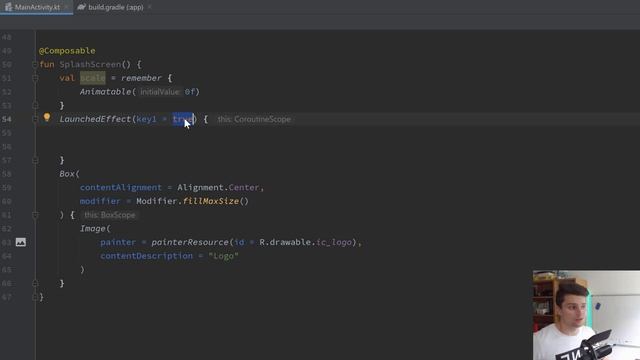This screenshot has width=640, height=360.
Task: Close the MainActivity.kt tab
Action: (66, 7)
